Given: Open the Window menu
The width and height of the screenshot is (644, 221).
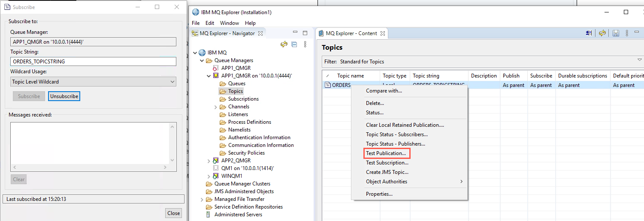Looking at the screenshot, I should coord(230,23).
